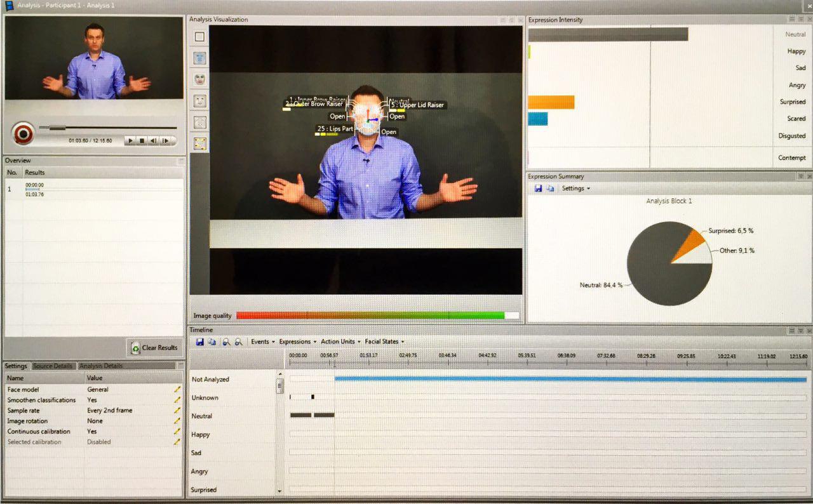Select the Unknown timeline row label
Viewport: 813px width, 504px height.
click(x=205, y=398)
